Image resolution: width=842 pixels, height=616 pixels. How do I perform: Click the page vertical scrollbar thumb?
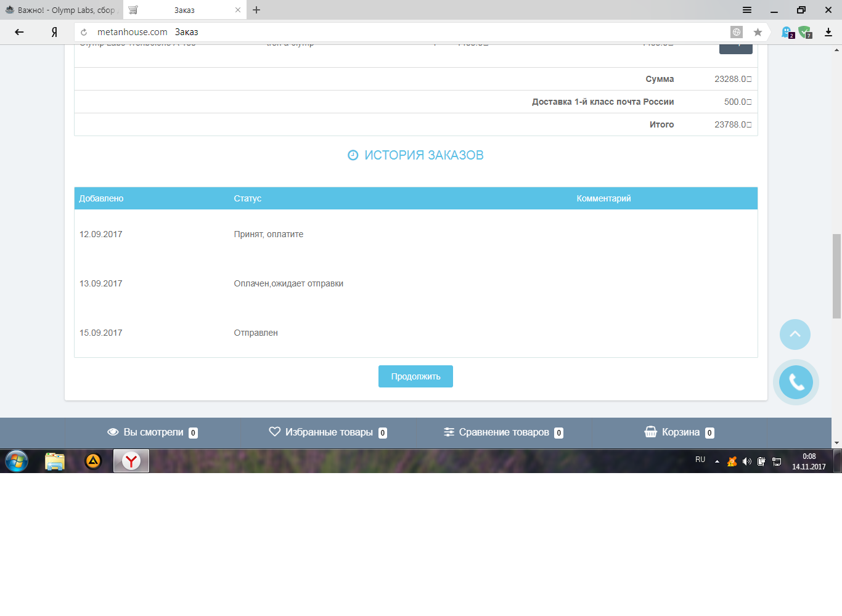836,276
